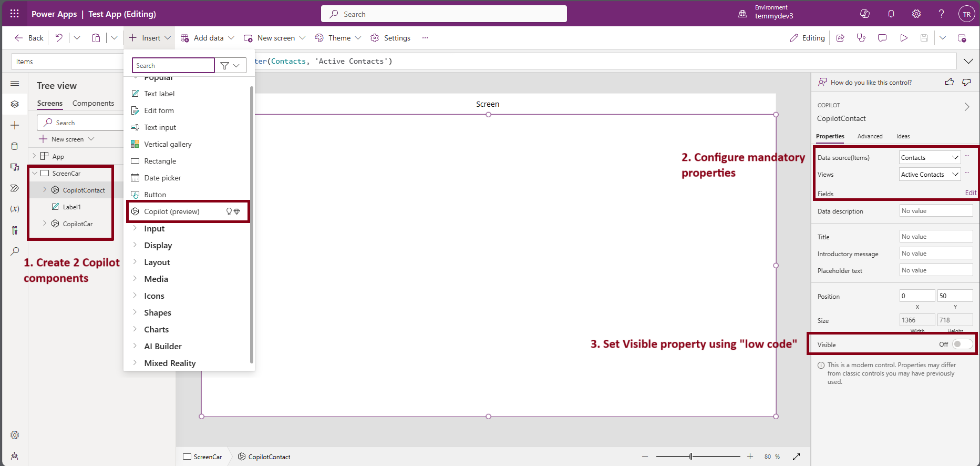Switch to the Ideas tab
This screenshot has height=466, width=980.
903,136
